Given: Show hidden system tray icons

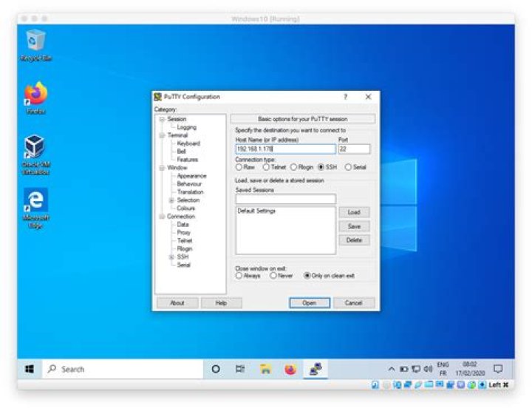Looking at the screenshot, I should [x=391, y=369].
